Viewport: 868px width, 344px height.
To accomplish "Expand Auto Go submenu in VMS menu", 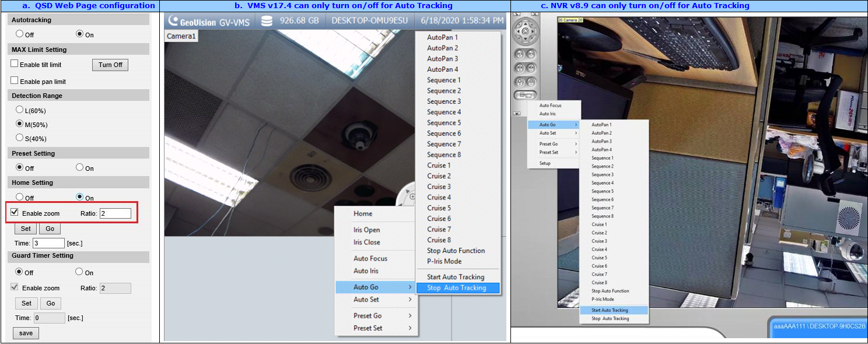I will (x=375, y=287).
